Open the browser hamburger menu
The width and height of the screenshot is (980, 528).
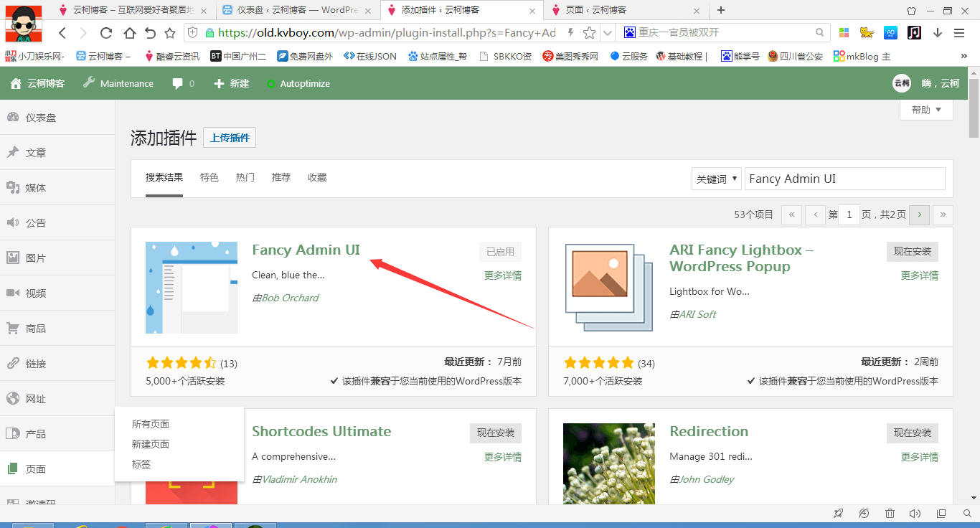click(959, 33)
